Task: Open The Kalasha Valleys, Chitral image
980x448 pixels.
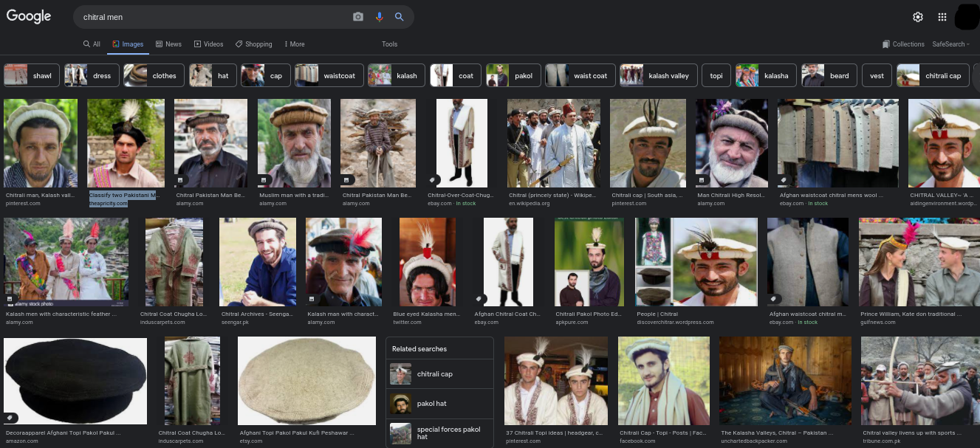Action: [x=785, y=381]
